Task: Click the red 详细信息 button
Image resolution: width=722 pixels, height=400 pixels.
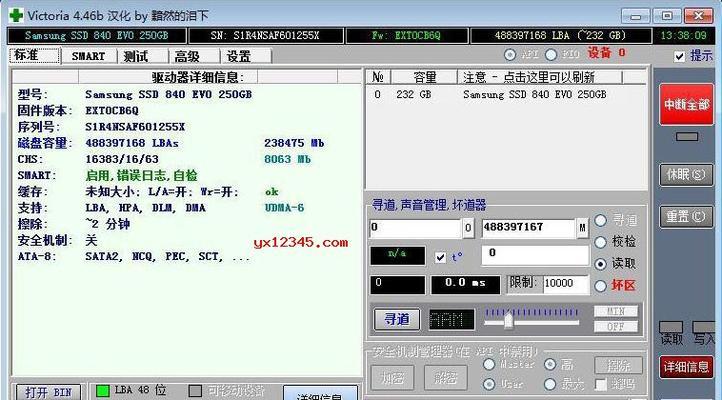Action: pyautogui.click(x=686, y=367)
